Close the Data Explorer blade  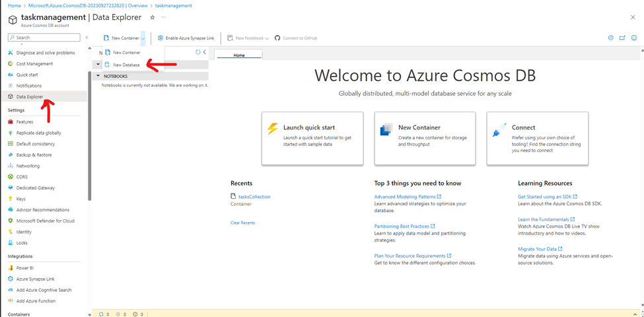[x=633, y=17]
